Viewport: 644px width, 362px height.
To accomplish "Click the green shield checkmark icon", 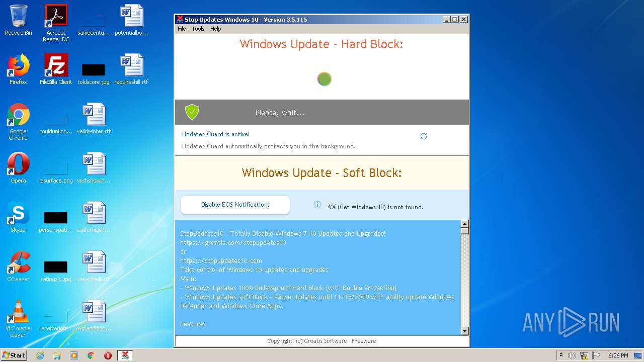I will [x=192, y=112].
